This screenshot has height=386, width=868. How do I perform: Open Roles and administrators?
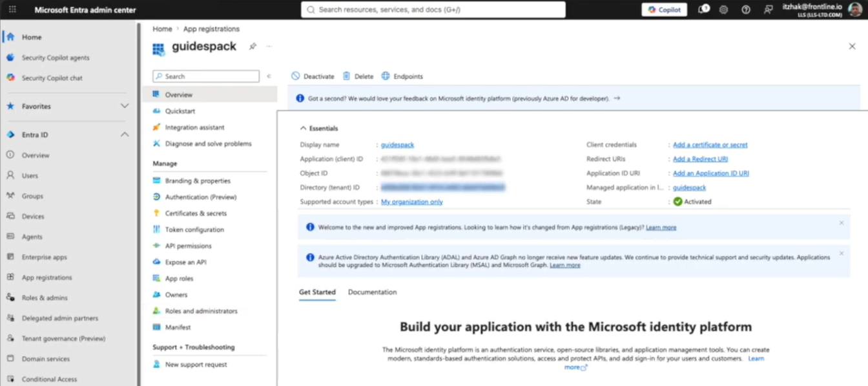pos(201,311)
